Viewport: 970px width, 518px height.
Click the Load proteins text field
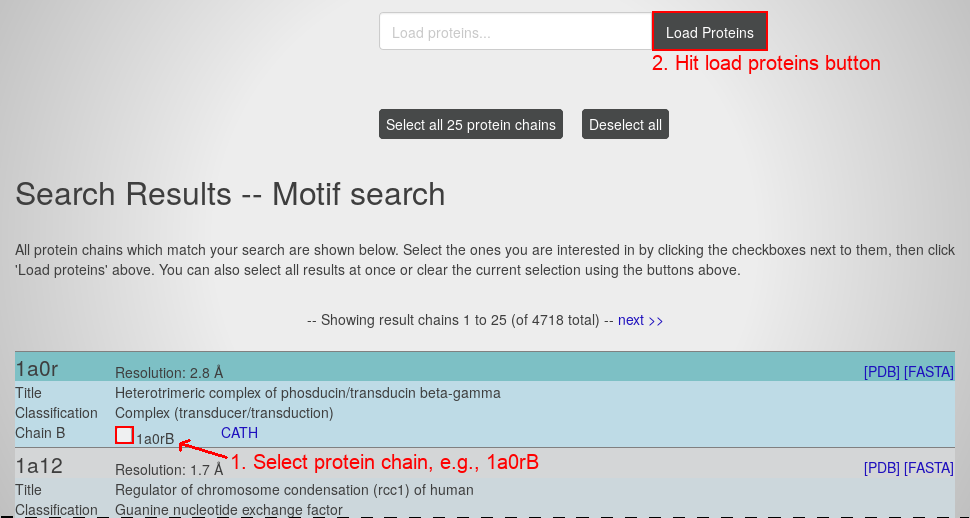[515, 32]
